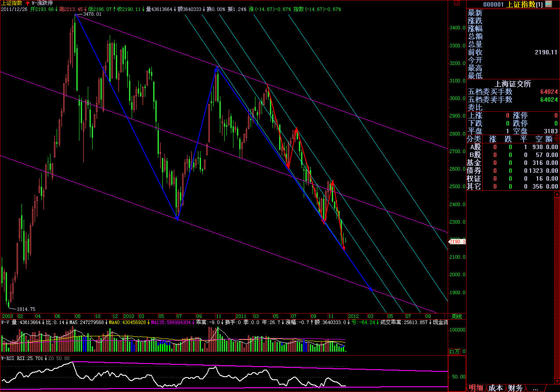Click the 2190.1 current price marker
This screenshot has width=560, height=392.
tap(457, 242)
